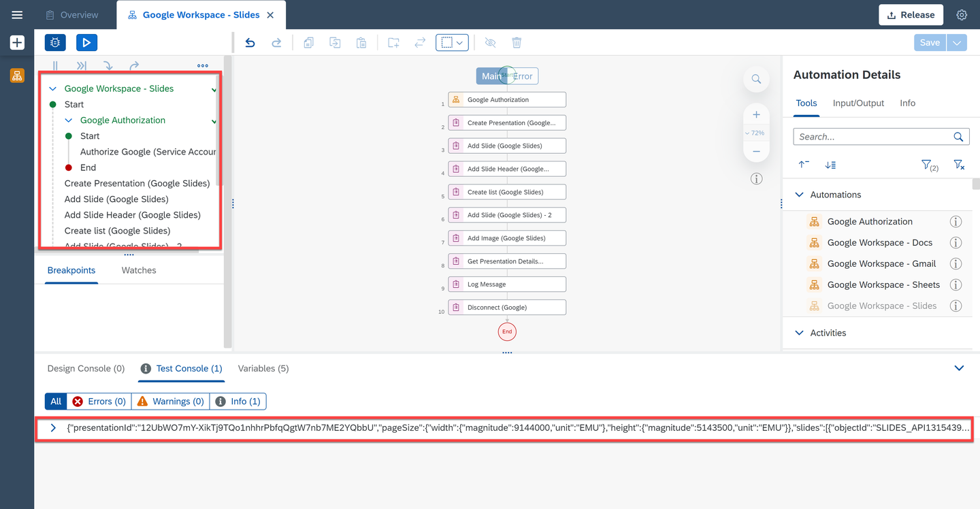Click the trash delete icon
980x509 pixels.
pyautogui.click(x=517, y=43)
